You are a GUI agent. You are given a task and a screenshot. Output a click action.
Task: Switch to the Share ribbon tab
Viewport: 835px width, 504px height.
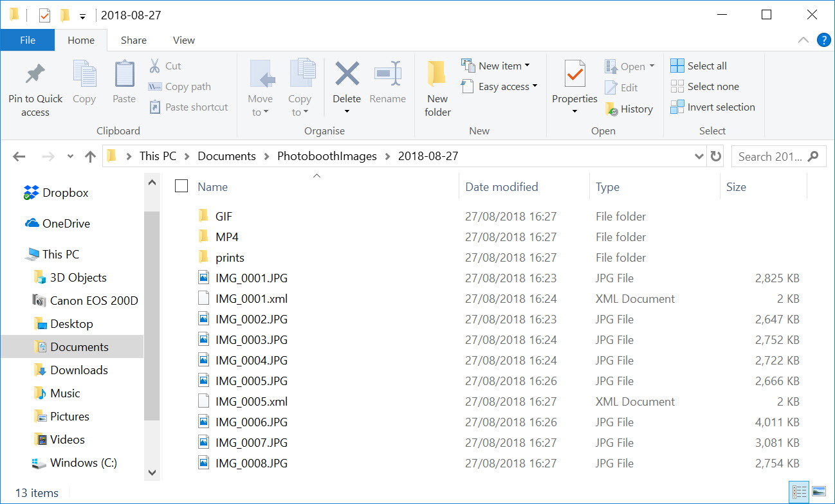[134, 40]
